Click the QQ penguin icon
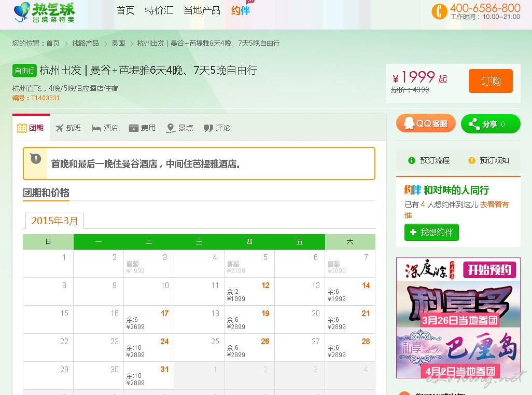Screen dimensions: 532x395 pyautogui.click(x=409, y=124)
